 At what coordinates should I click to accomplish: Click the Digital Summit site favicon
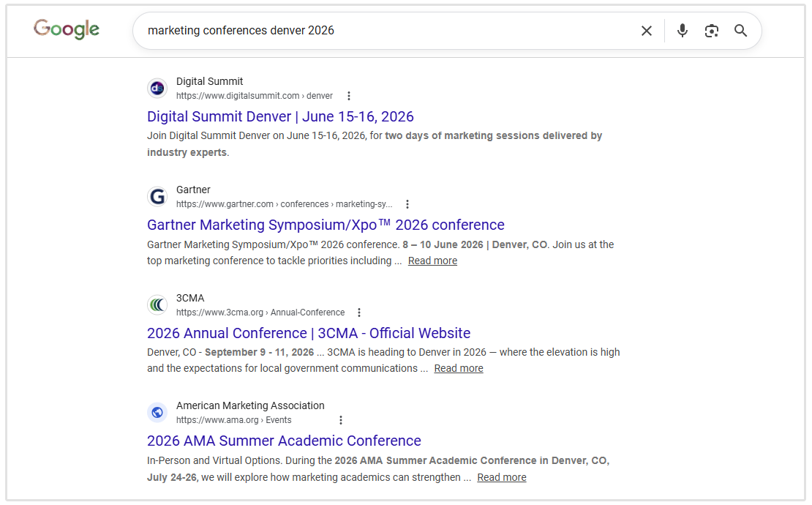157,88
